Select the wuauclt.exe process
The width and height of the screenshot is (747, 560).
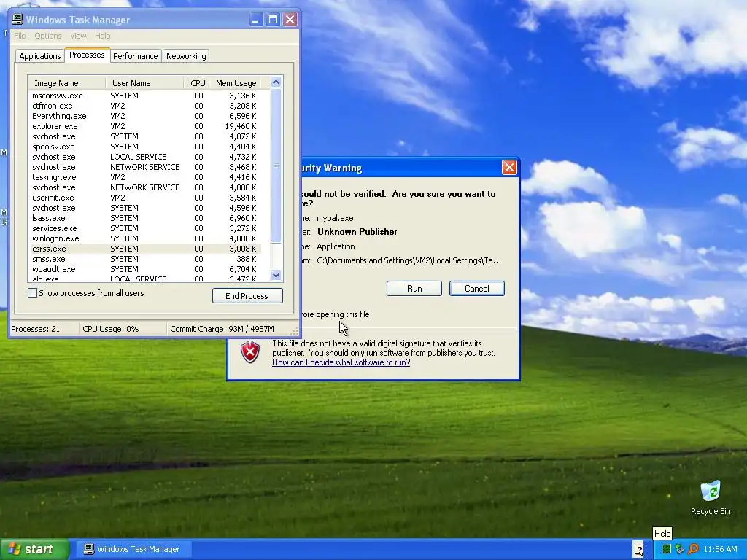pyautogui.click(x=145, y=269)
